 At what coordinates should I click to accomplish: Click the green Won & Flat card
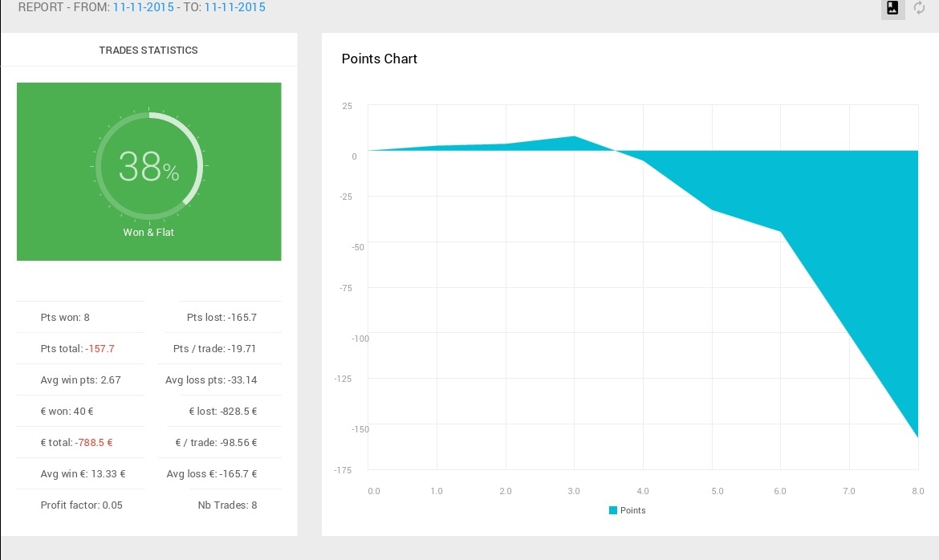tap(149, 172)
